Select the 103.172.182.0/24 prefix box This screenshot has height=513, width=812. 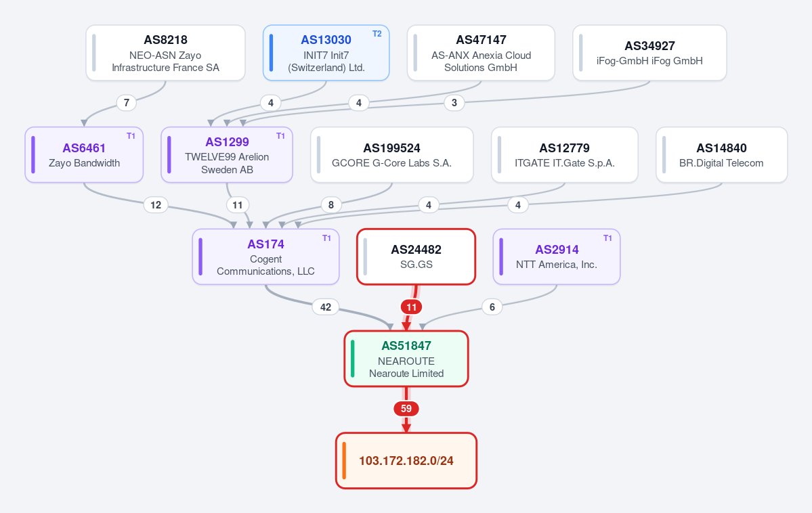coord(406,461)
